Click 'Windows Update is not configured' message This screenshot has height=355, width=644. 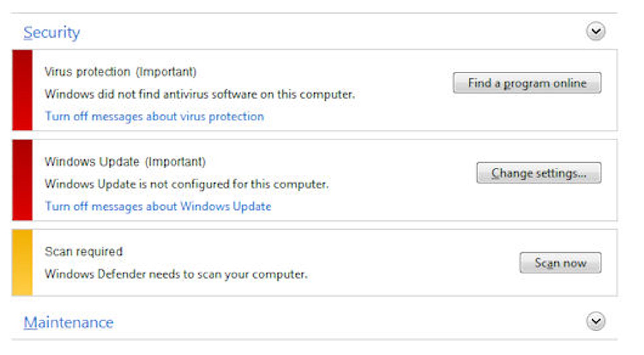187,184
